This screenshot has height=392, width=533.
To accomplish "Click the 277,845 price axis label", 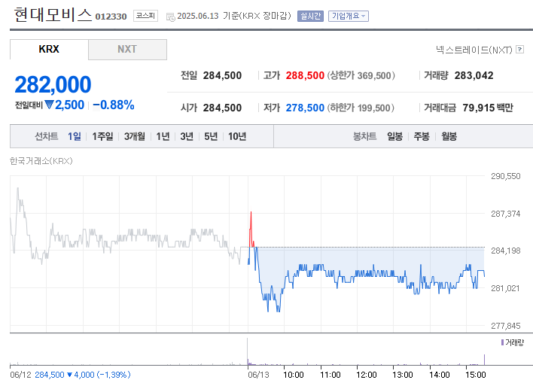I will click(505, 326).
